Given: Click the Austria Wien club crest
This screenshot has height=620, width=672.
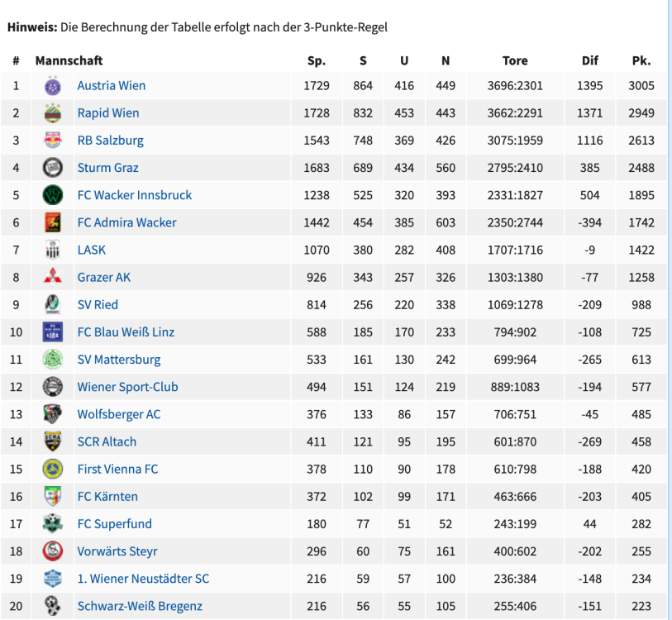Looking at the screenshot, I should click(53, 86).
